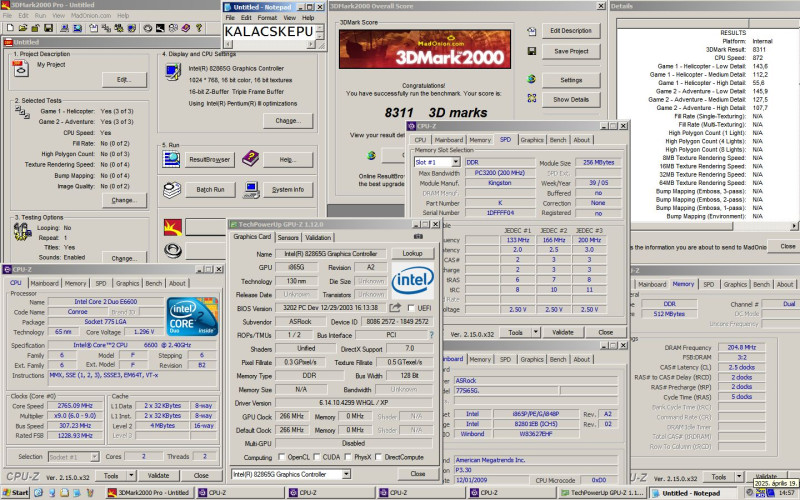Image resolution: width=800 pixels, height=500 pixels.
Task: Open the Bench tab in bottom-left CPU-Z window
Action: 154,283
